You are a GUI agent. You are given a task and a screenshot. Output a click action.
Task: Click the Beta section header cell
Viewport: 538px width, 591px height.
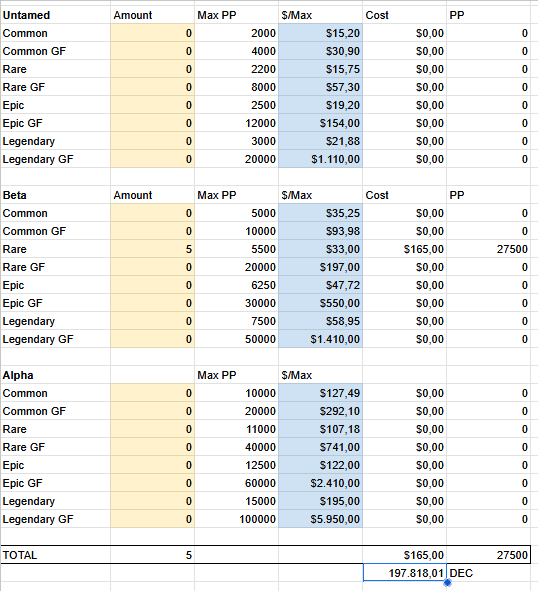55,195
